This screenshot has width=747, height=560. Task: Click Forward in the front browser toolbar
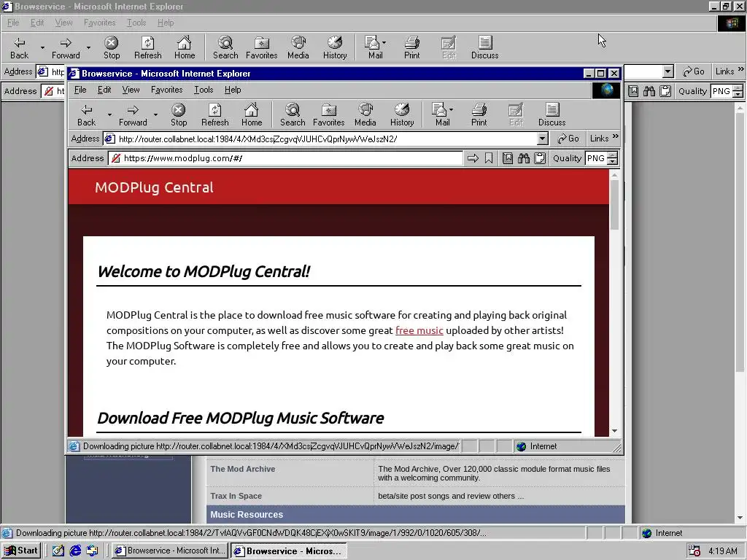133,115
